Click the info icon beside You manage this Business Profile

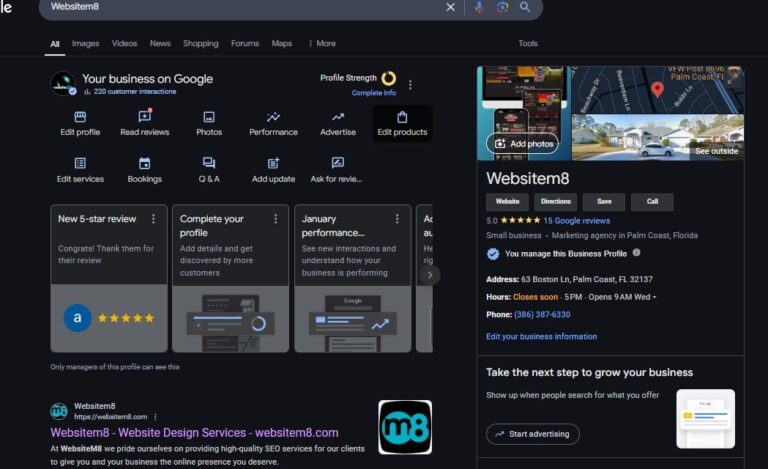coord(636,253)
